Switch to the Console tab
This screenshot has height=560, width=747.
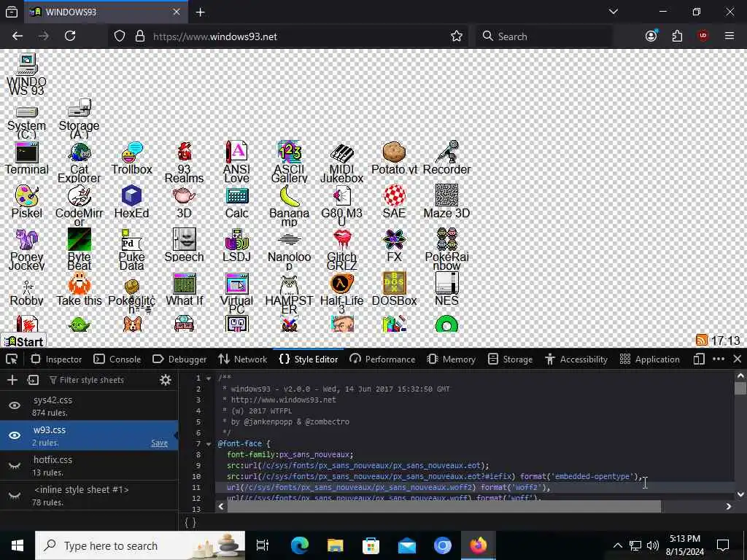point(117,359)
